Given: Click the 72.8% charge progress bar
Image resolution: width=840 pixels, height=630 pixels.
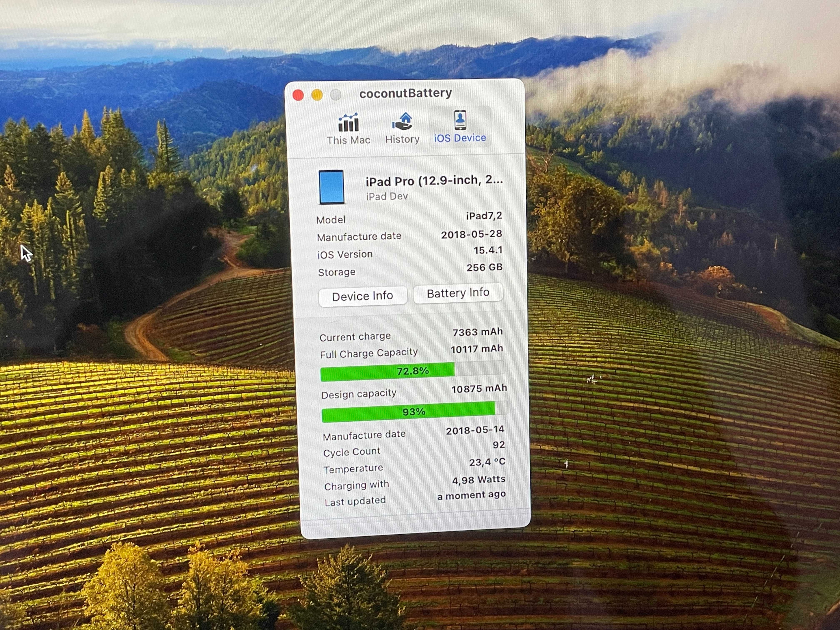Looking at the screenshot, I should click(412, 371).
